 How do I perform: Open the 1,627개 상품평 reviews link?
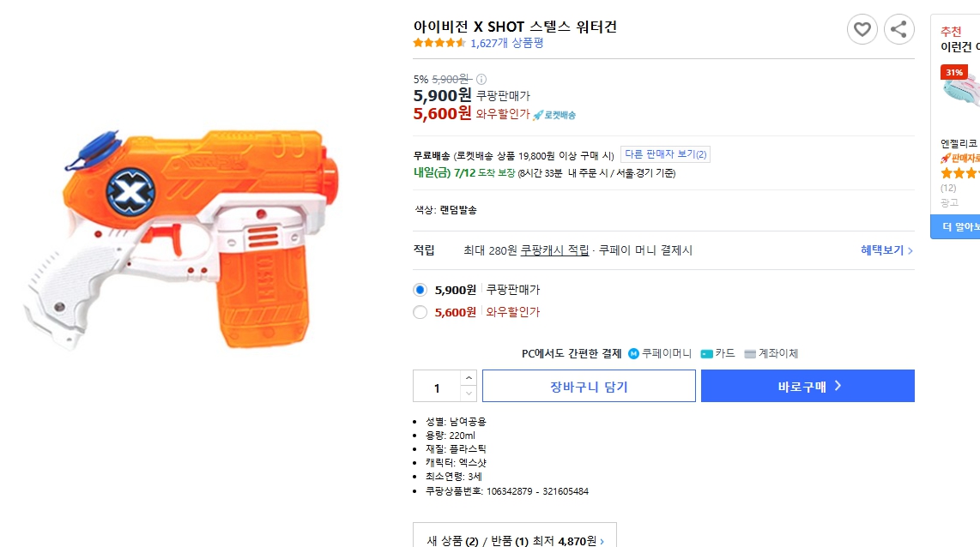(x=506, y=43)
